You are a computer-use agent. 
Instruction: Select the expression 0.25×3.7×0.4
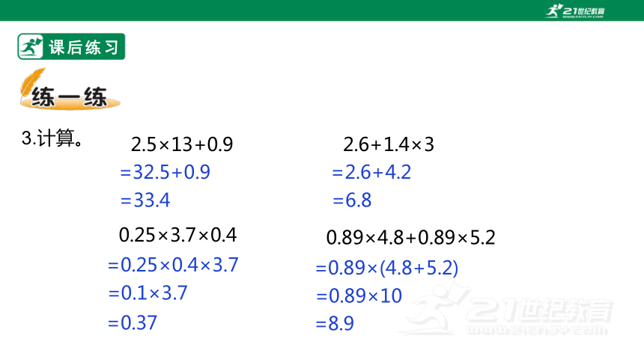coord(177,235)
